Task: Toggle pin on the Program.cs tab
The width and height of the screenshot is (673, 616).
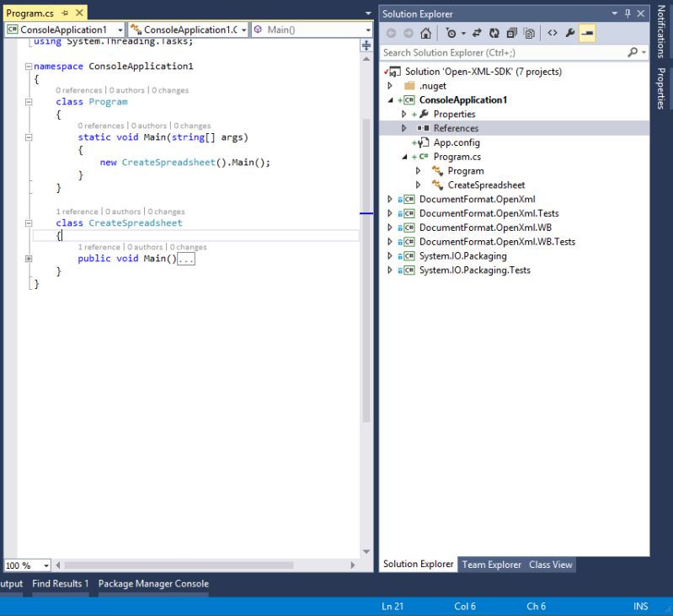Action: [65, 13]
